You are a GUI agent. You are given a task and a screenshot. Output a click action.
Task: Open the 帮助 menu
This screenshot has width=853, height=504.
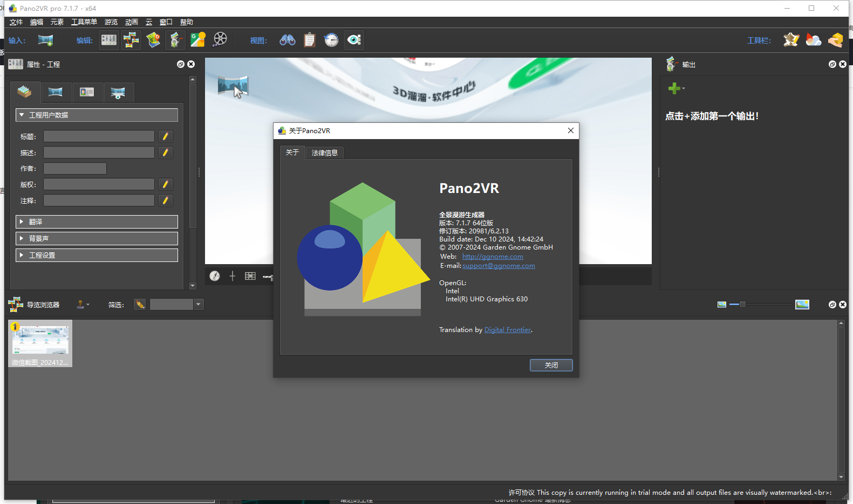(187, 22)
